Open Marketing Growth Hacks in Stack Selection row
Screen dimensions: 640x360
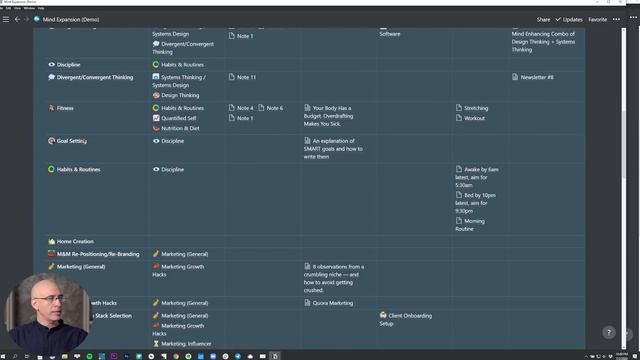click(178, 329)
